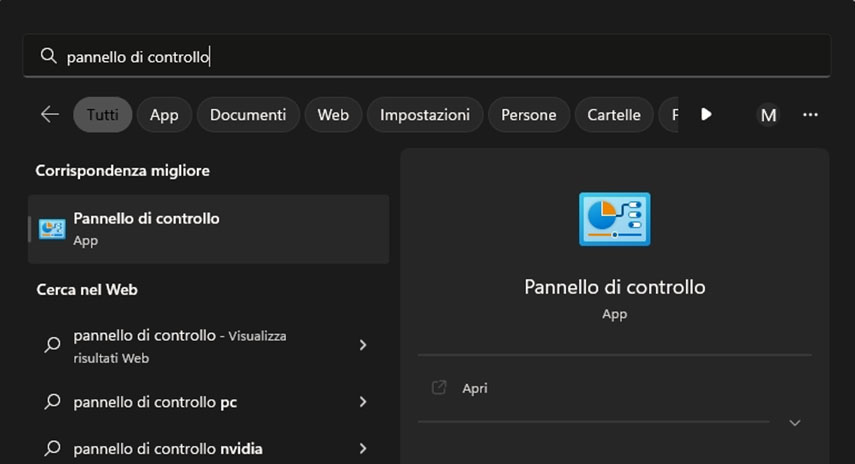Image resolution: width=855 pixels, height=464 pixels.
Task: Click the large Control Panel icon in preview
Action: (x=614, y=219)
